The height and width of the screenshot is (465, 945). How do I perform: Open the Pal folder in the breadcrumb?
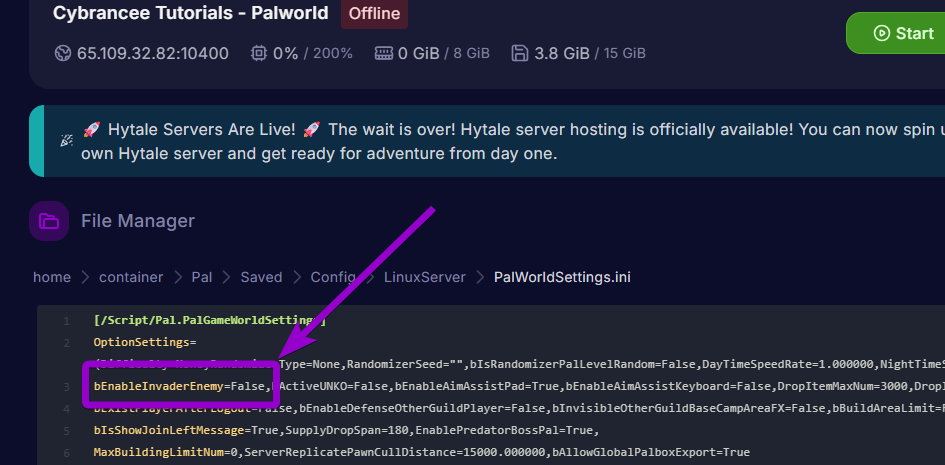202,277
